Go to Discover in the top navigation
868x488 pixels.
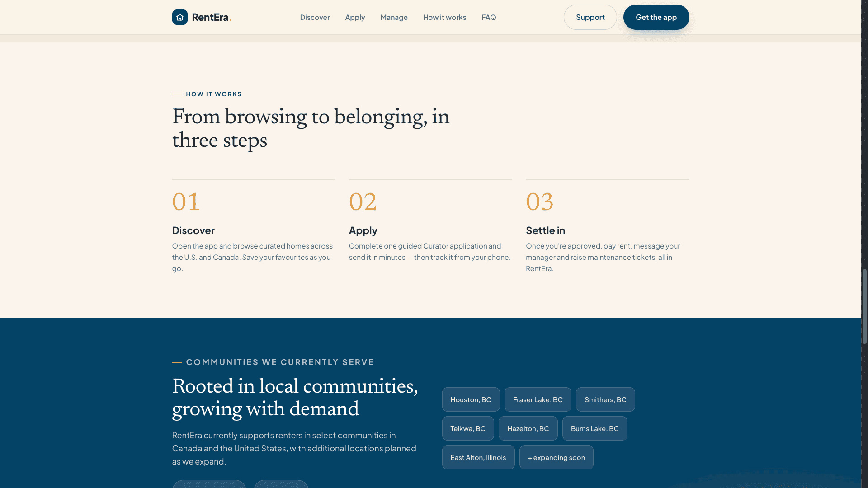[x=315, y=17]
